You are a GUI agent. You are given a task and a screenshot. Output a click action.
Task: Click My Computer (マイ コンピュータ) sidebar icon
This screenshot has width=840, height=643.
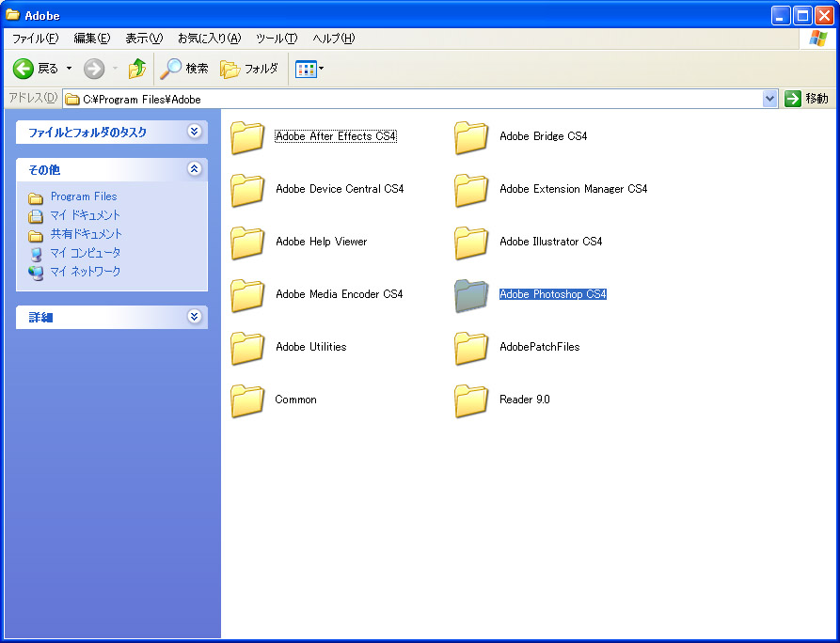point(36,254)
